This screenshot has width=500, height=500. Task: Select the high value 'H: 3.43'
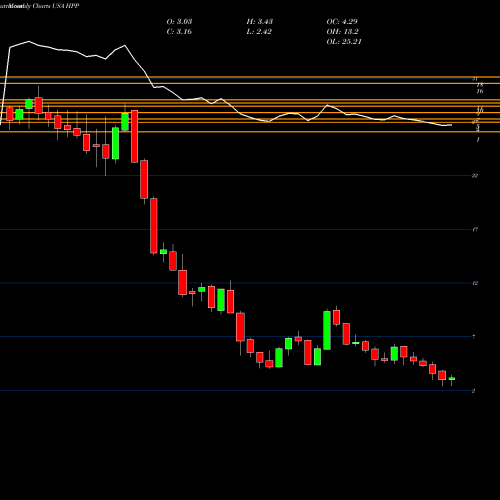260,21
